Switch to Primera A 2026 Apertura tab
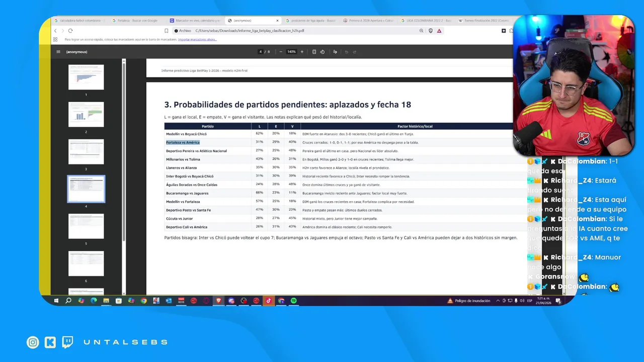The height and width of the screenshot is (362, 644). (x=369, y=21)
